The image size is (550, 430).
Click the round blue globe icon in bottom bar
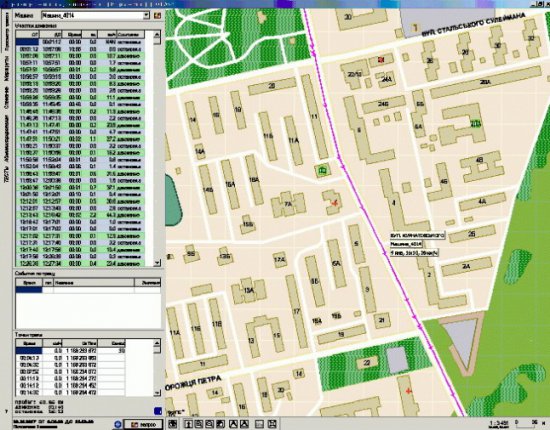pos(118,424)
